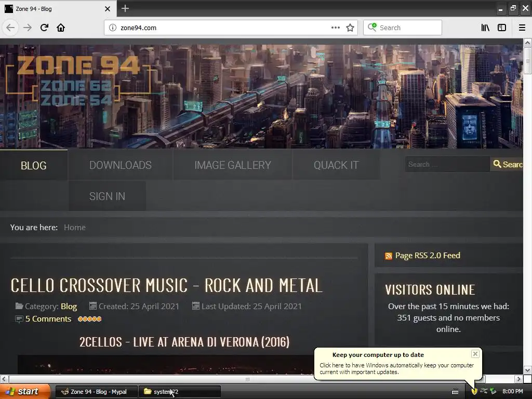Screen dimensions: 532x399
Task: Open the browser hamburger menu
Action: (x=522, y=28)
